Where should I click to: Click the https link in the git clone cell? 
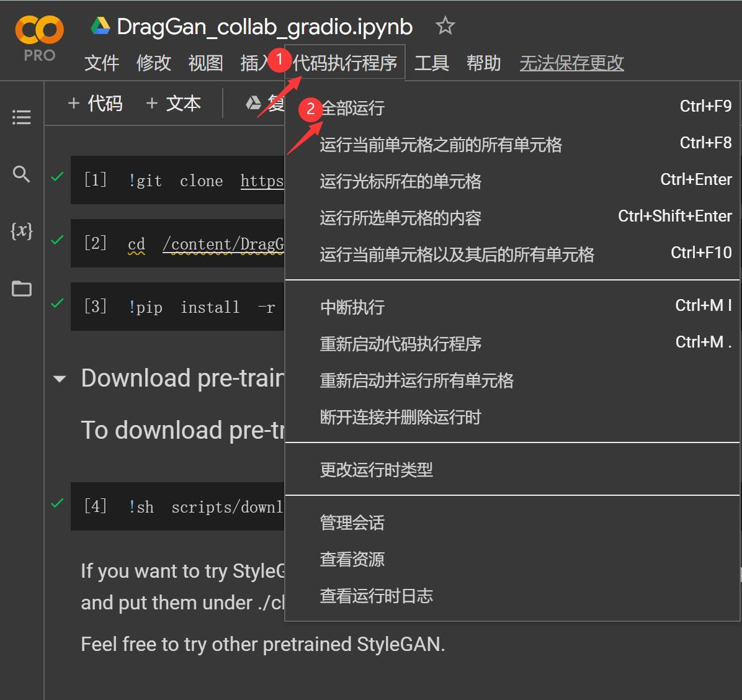click(x=262, y=181)
